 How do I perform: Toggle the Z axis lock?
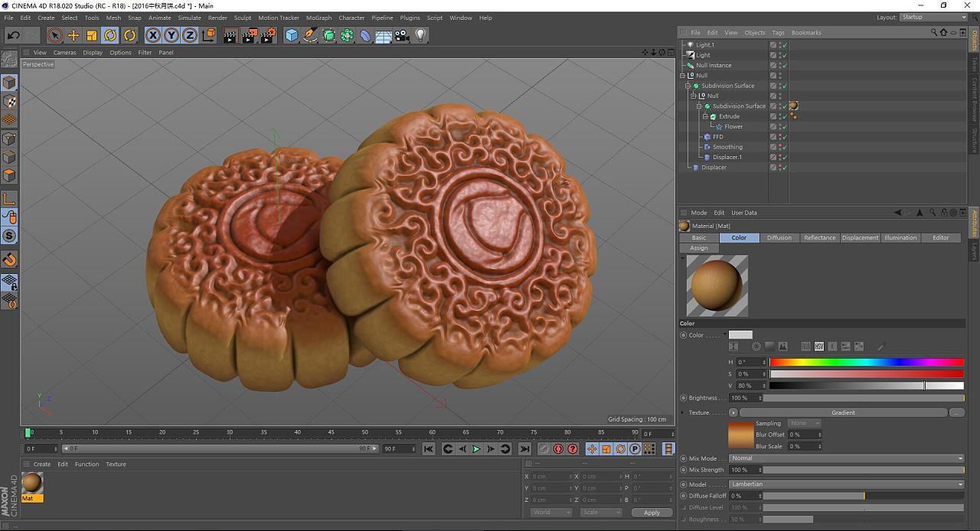[189, 35]
